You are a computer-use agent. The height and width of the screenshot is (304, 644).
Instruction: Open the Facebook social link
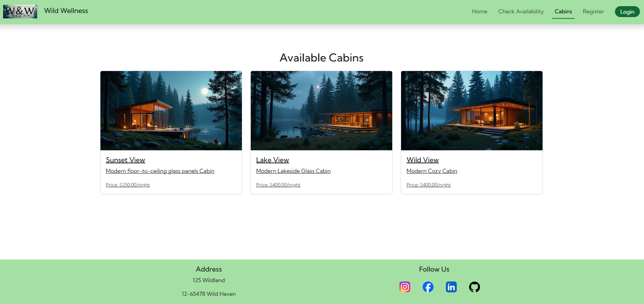click(x=428, y=287)
